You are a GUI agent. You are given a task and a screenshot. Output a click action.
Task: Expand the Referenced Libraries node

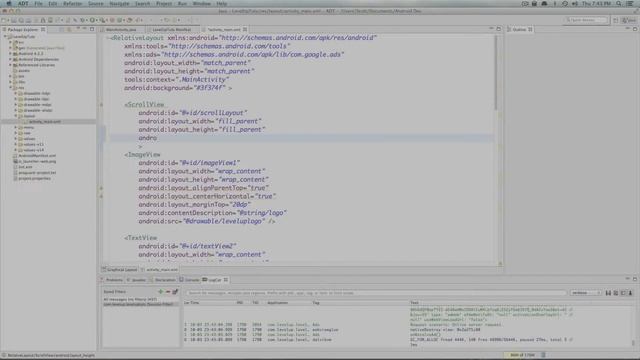(x=11, y=65)
